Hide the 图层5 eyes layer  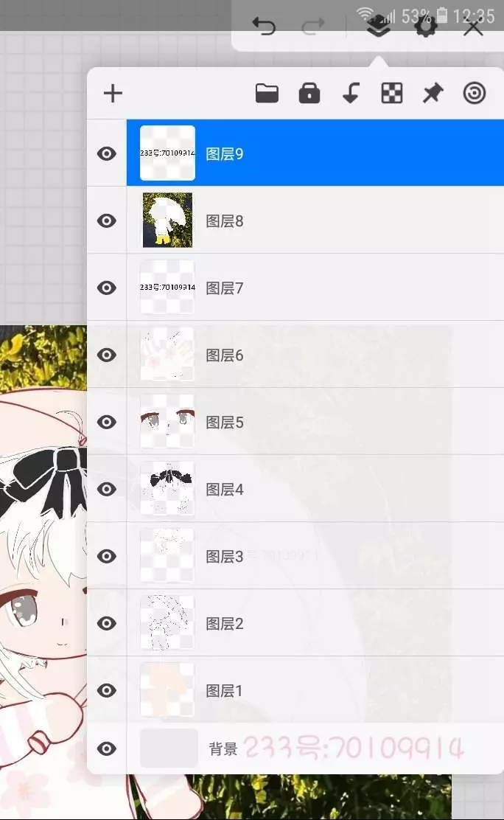[107, 422]
